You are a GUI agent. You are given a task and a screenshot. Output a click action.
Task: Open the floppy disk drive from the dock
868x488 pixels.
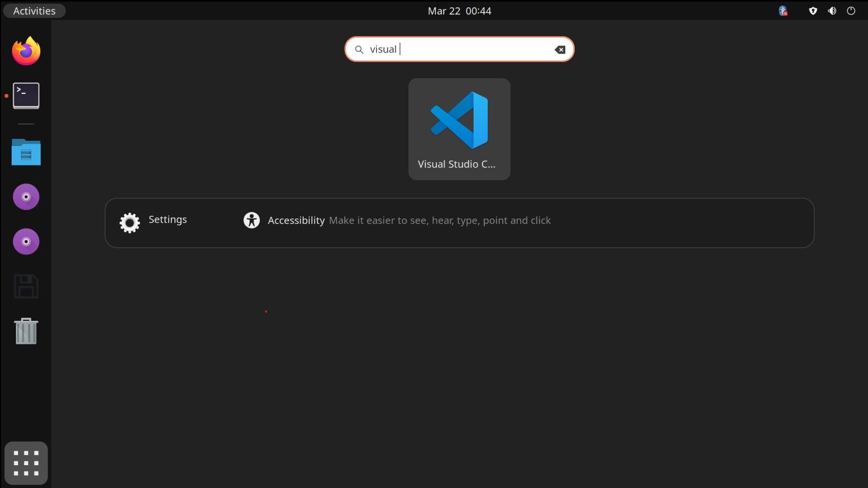click(x=25, y=286)
